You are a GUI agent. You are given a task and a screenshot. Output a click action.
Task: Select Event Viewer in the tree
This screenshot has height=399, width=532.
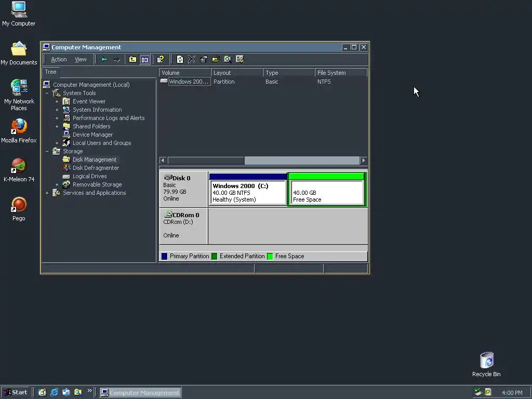[x=89, y=101]
